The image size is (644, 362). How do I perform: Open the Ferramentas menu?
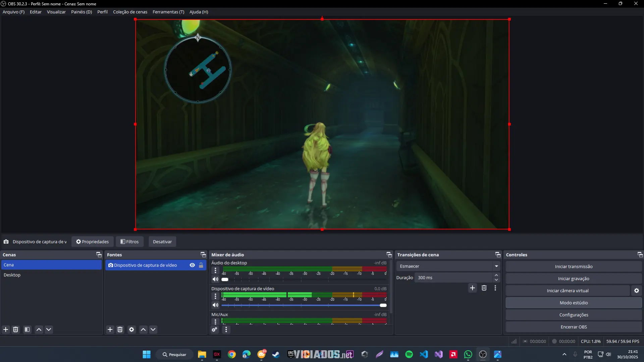click(168, 12)
